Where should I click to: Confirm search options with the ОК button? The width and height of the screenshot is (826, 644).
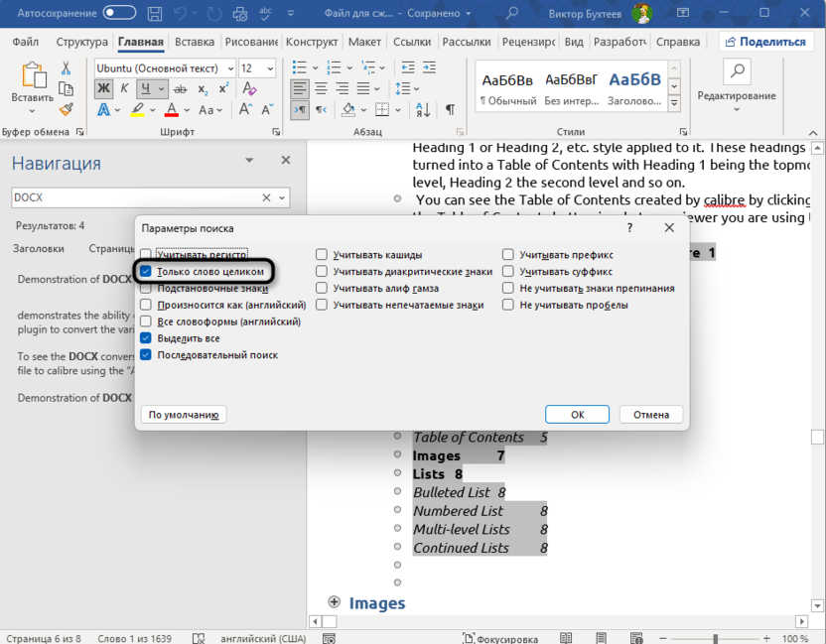pyautogui.click(x=578, y=415)
